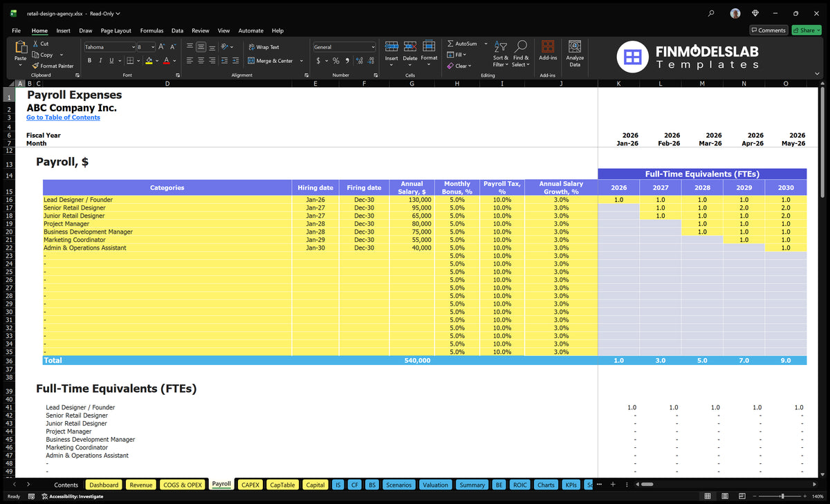Open the Comments button
Screen dimensions: 830x504
coord(768,30)
